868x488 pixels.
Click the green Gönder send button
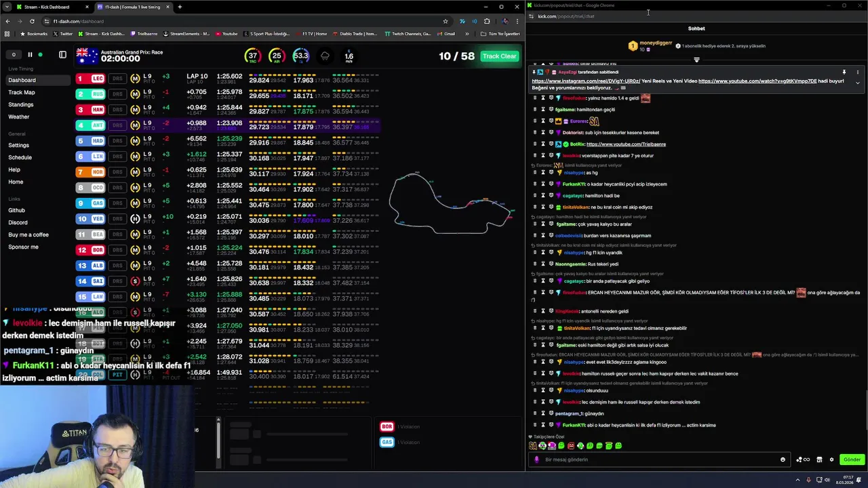click(x=852, y=460)
